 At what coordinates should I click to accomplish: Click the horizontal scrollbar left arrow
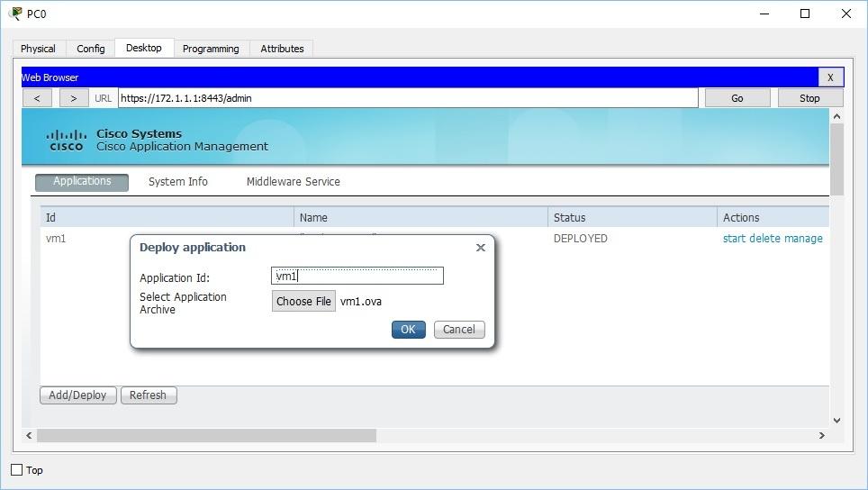[30, 436]
